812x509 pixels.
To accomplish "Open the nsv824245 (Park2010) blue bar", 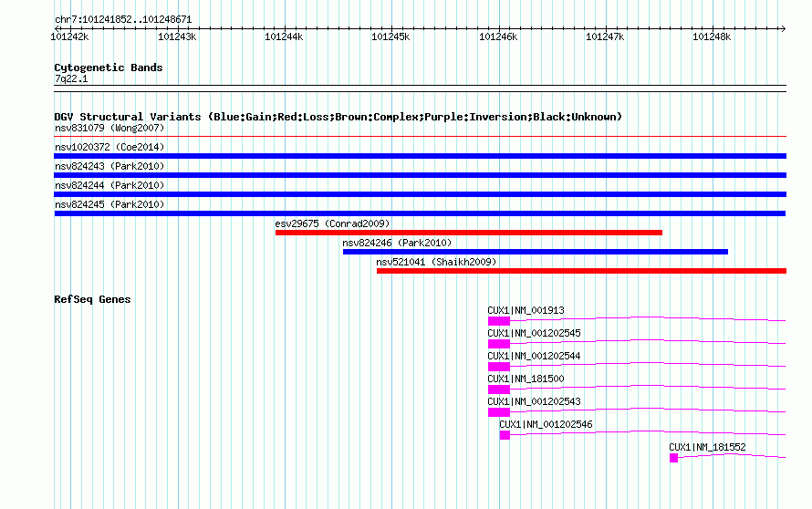I will tap(420, 213).
